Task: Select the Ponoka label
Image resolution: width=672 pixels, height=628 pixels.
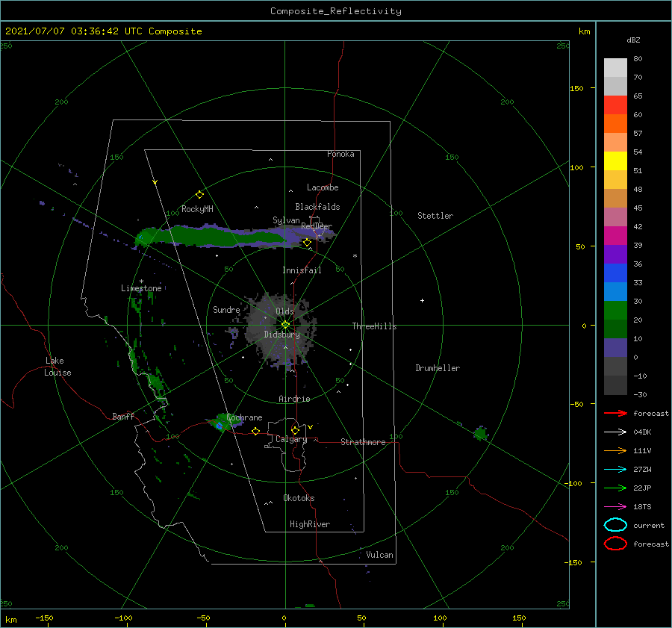Action: click(340, 154)
